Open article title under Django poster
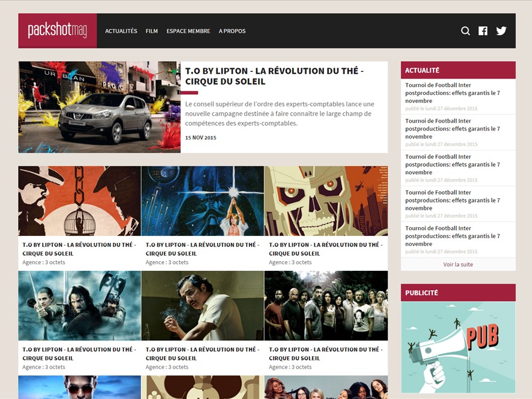The image size is (532, 399). [79, 249]
